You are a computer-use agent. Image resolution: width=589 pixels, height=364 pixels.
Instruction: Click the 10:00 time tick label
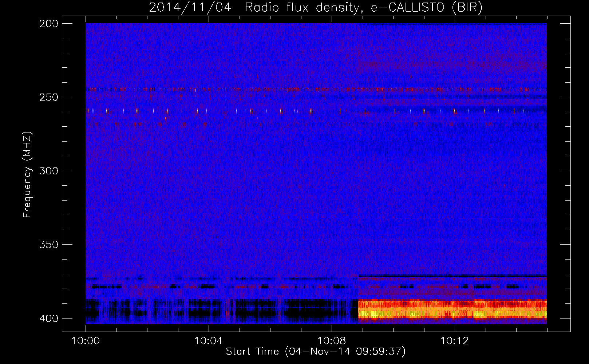coord(86,341)
